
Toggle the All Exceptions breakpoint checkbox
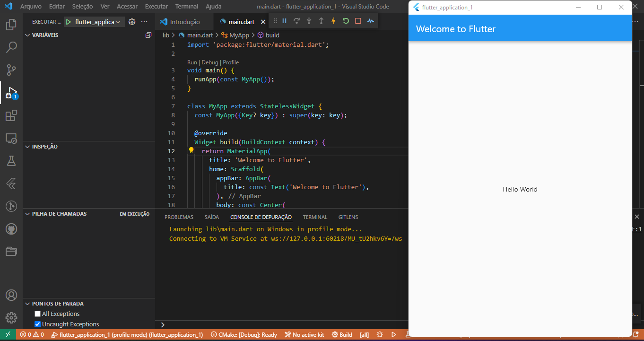click(x=38, y=314)
